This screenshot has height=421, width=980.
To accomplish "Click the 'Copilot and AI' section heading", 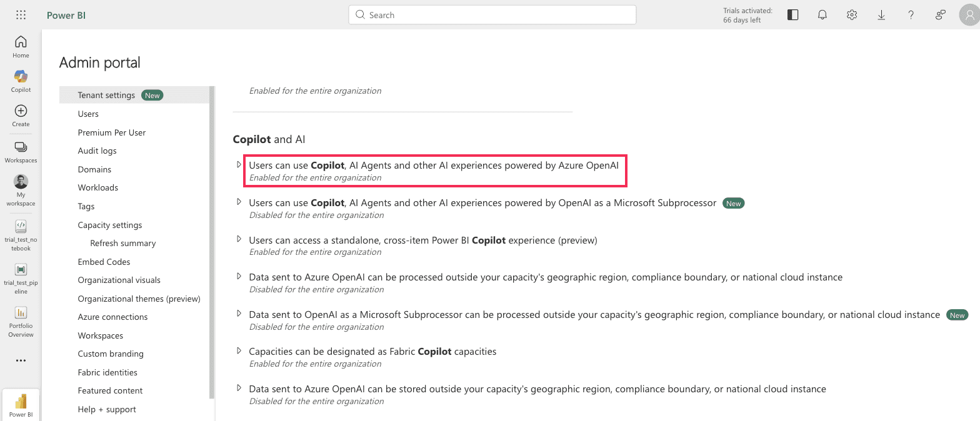I will 269,139.
